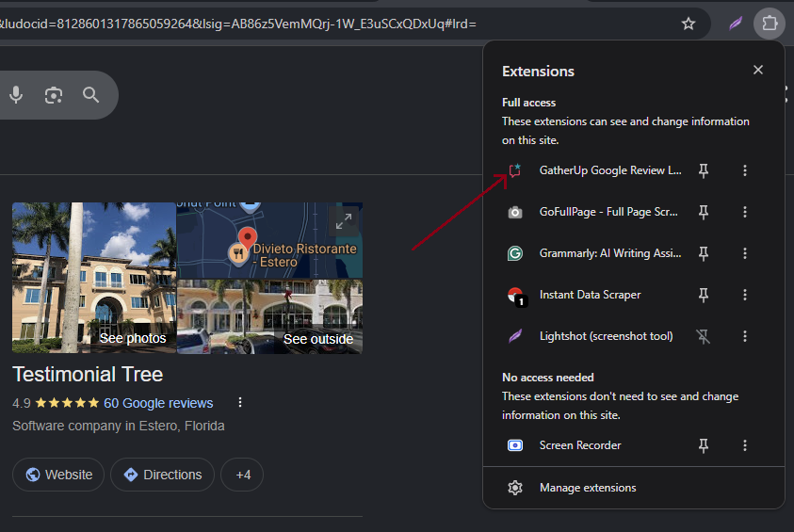Viewport: 794px width, 532px height.
Task: Click the GatherUp Google Review extension icon
Action: pyautogui.click(x=515, y=170)
